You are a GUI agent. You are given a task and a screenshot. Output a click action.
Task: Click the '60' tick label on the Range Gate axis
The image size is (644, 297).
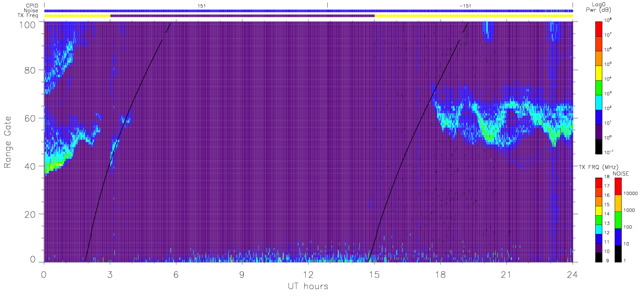[x=31, y=118]
